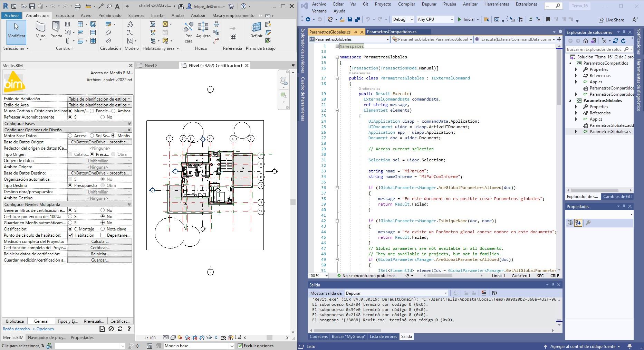The width and height of the screenshot is (644, 350).
Task: Select the Muro tool in Construir panel
Action: (x=40, y=31)
